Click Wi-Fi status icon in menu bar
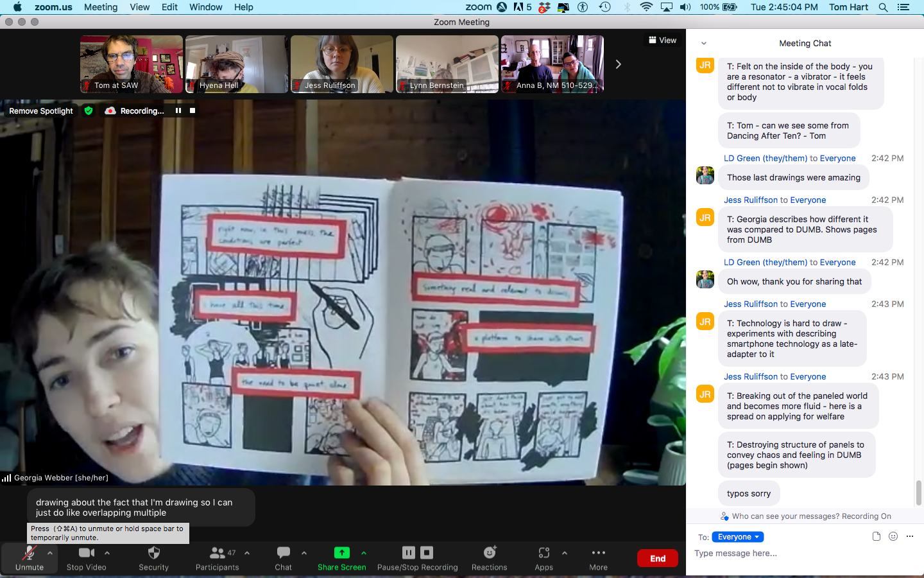 tap(646, 7)
